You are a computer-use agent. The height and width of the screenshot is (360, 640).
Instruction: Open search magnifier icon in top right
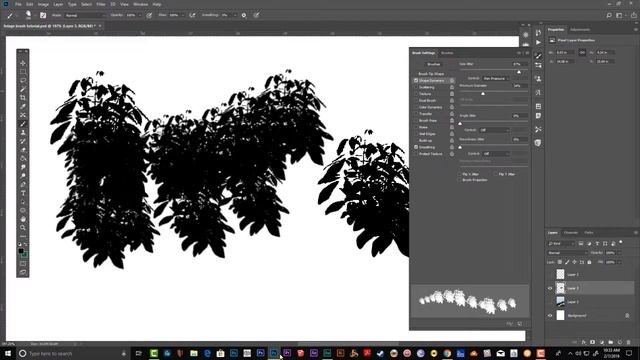(x=609, y=15)
